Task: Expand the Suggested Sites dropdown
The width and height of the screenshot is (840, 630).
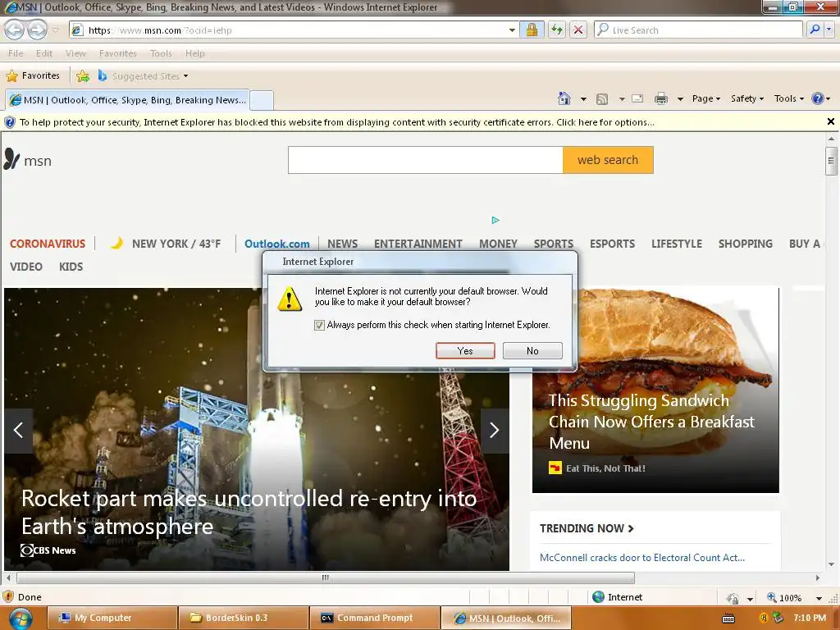Action: pyautogui.click(x=186, y=76)
